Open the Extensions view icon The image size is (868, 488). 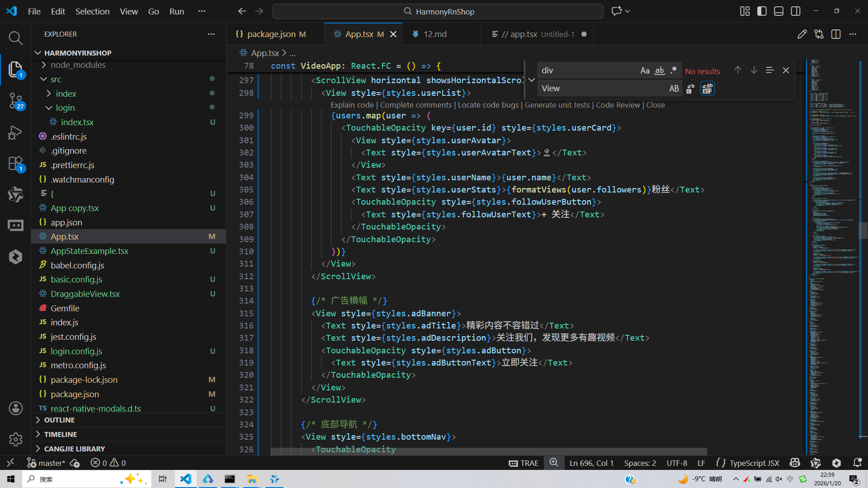coord(15,164)
